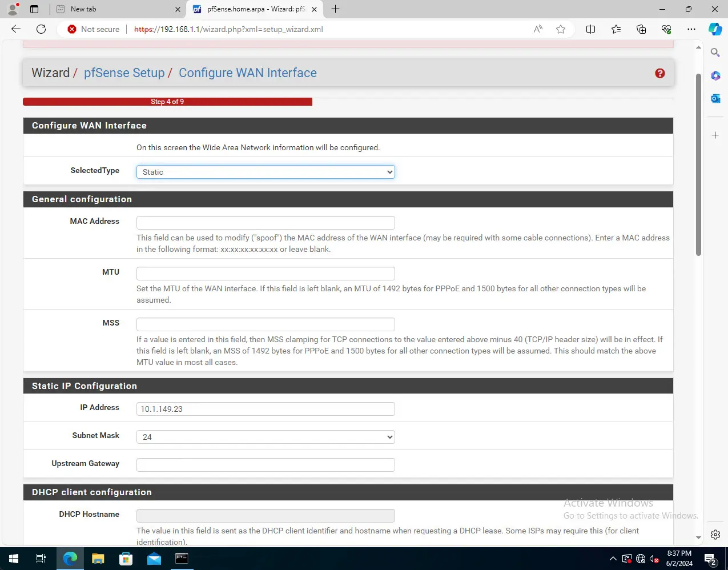Show hidden system tray icons
Image resolution: width=728 pixels, height=570 pixels.
pyautogui.click(x=613, y=559)
